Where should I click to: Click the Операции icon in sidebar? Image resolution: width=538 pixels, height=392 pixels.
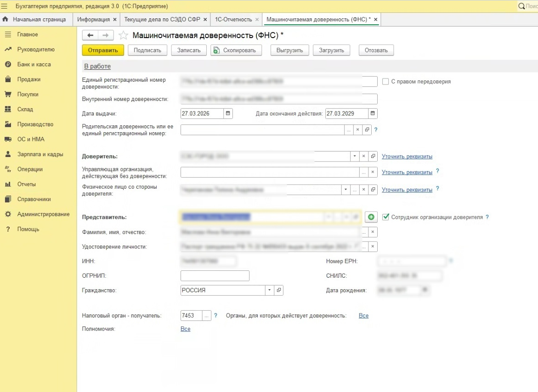coord(8,169)
